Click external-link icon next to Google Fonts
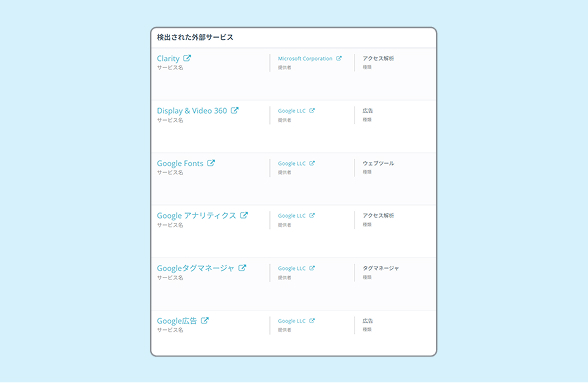This screenshot has height=383, width=588. point(211,163)
